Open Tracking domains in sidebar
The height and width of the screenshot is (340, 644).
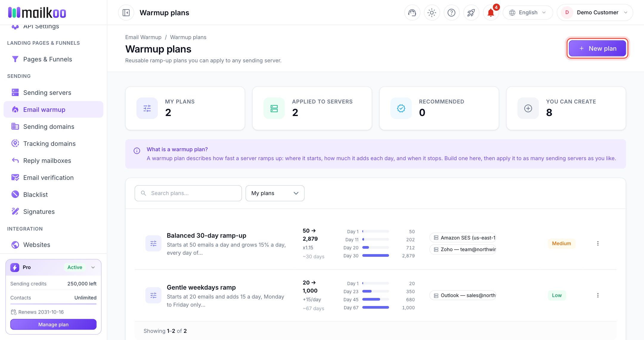53,143
